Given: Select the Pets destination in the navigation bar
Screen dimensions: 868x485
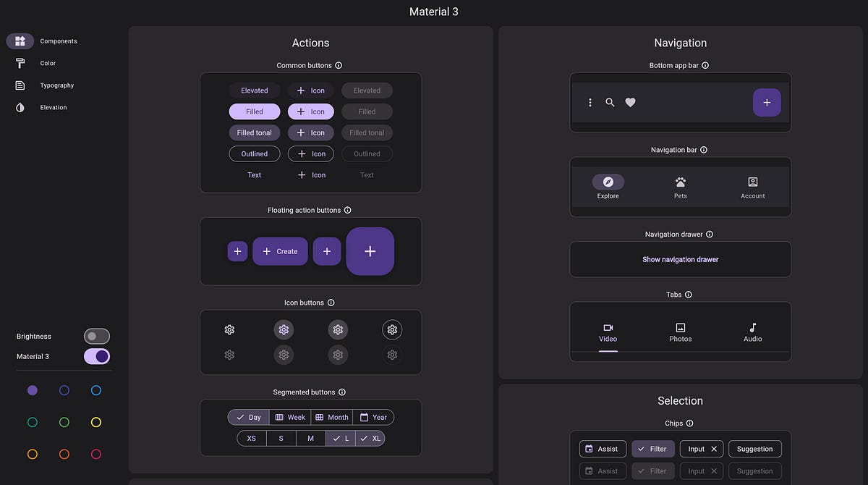Looking at the screenshot, I should pyautogui.click(x=680, y=187).
